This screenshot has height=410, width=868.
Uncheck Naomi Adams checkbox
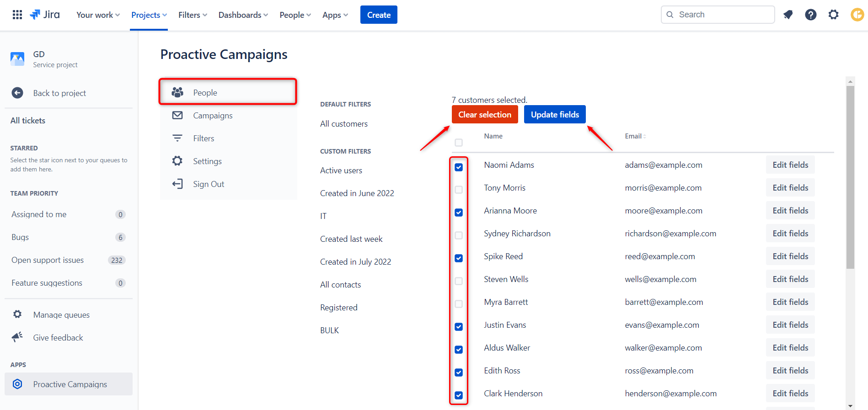[x=459, y=167]
